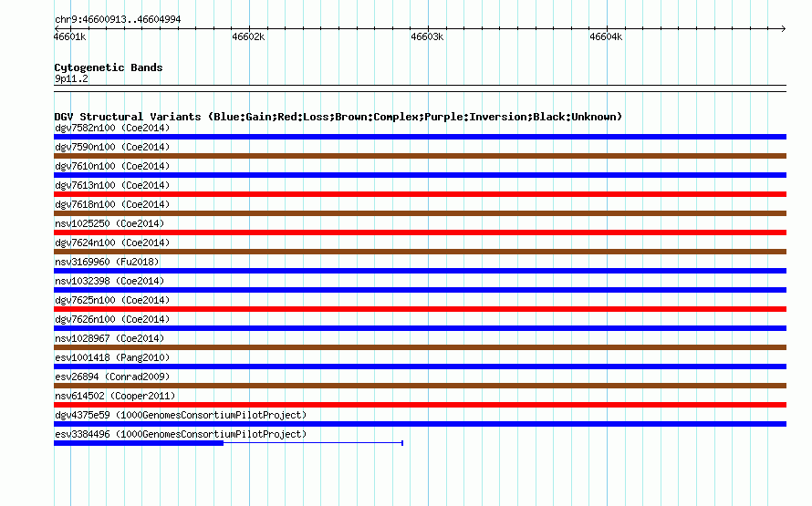Open the nsv614502 (Cooper2011) variant label
812x506 pixels.
tap(115, 396)
